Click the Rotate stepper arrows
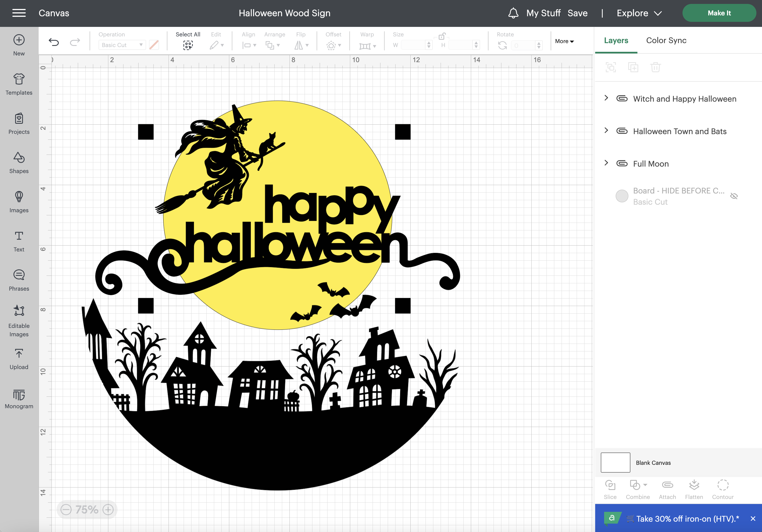 539,45
